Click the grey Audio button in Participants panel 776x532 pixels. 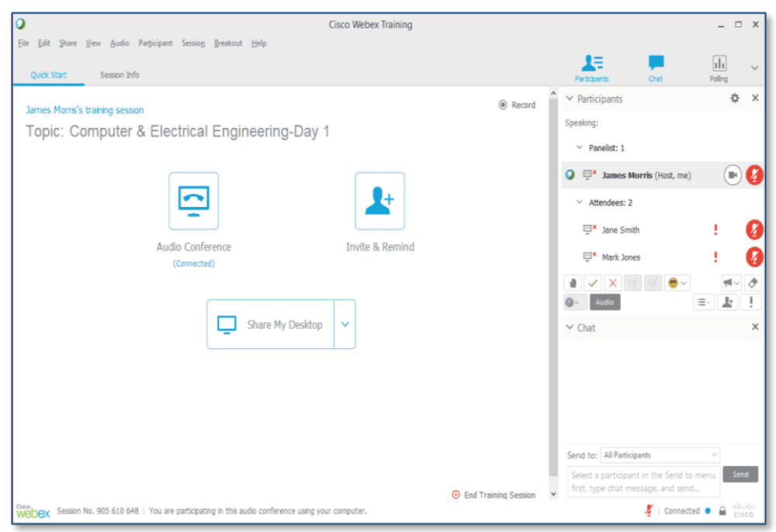(x=605, y=302)
